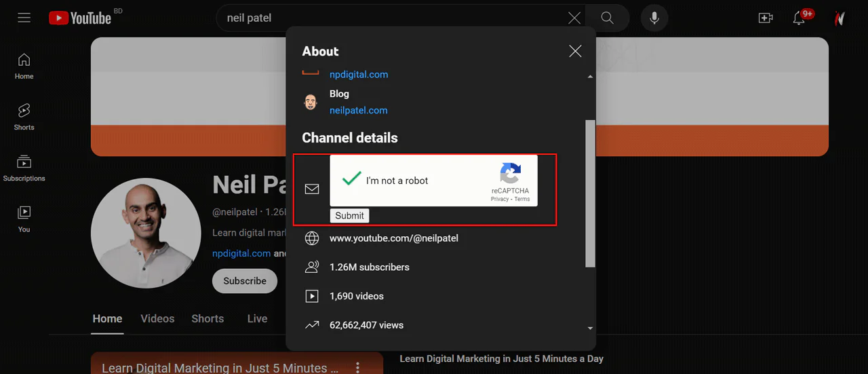Click the 62,662,407 views text
This screenshot has height=374, width=868.
tap(366, 325)
